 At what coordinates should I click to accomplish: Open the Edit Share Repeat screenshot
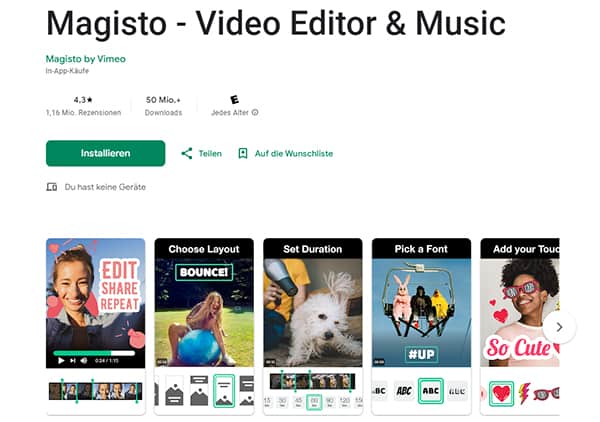pyautogui.click(x=96, y=326)
